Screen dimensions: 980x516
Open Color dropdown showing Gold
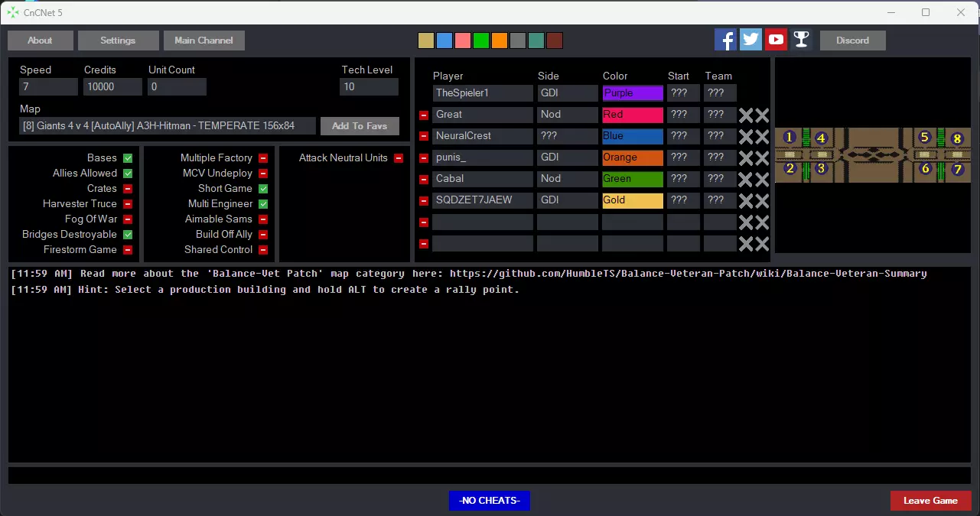pyautogui.click(x=633, y=200)
